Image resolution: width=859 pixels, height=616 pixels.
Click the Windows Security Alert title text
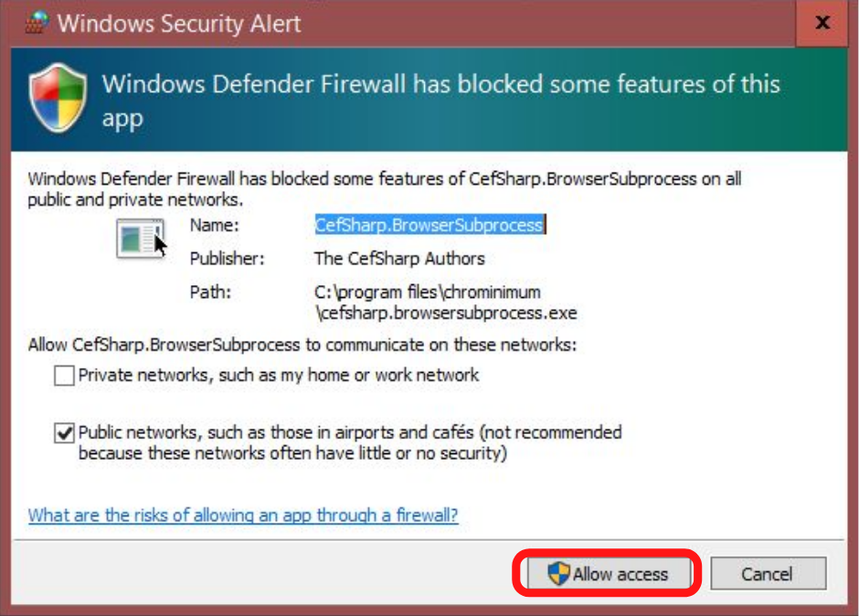coord(179,23)
